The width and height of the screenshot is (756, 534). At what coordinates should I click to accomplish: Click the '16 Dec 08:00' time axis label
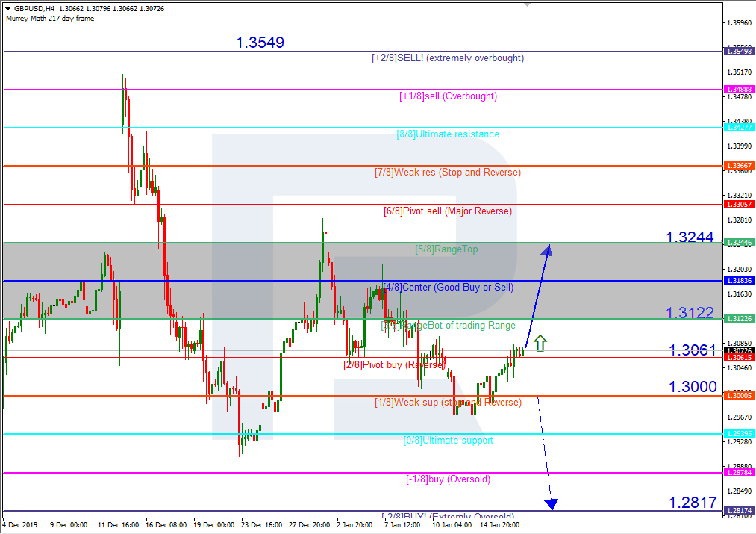166,525
